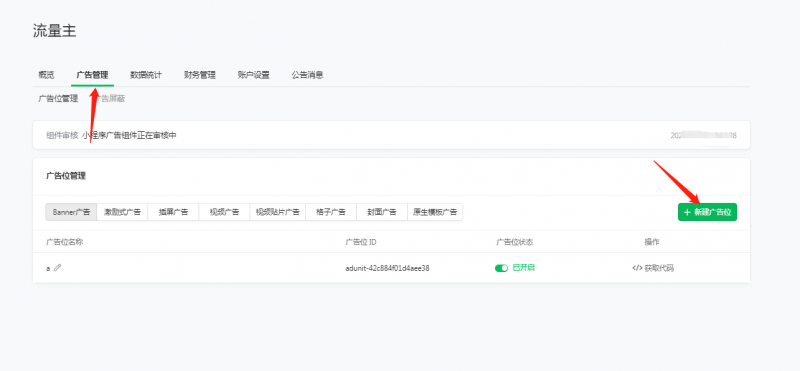
Task: Choose the 视频贴片广告 ad type
Action: (x=278, y=212)
